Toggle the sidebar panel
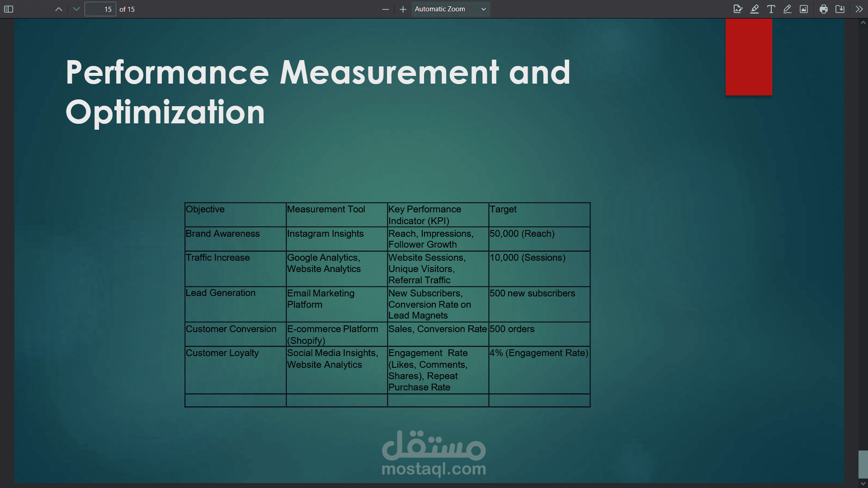This screenshot has height=488, width=868. tap(9, 9)
